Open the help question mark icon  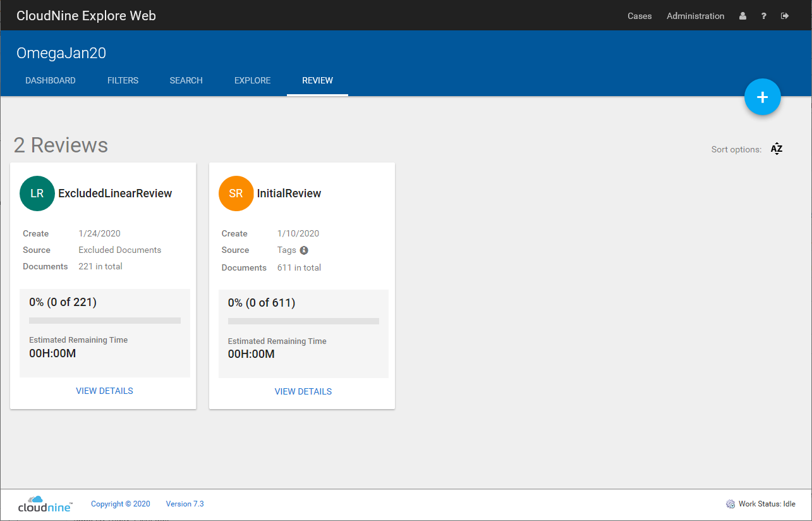click(x=764, y=16)
